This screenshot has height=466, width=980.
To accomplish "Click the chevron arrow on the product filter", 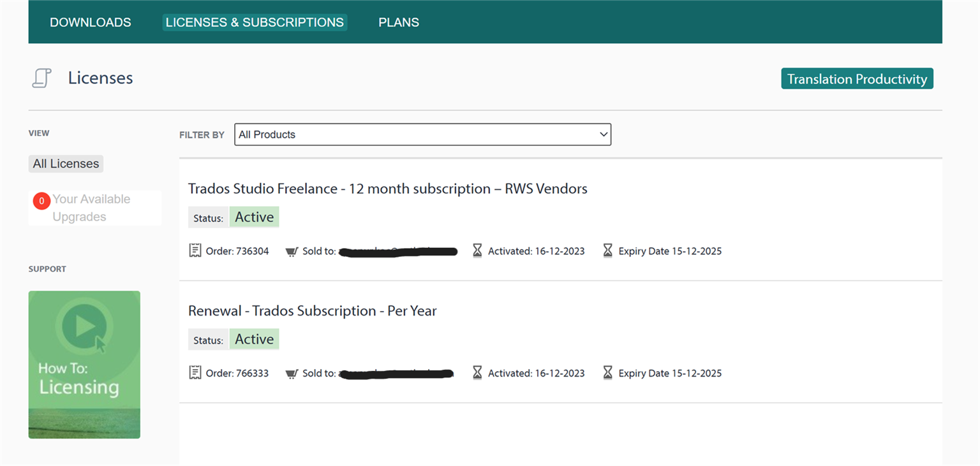I will 603,135.
